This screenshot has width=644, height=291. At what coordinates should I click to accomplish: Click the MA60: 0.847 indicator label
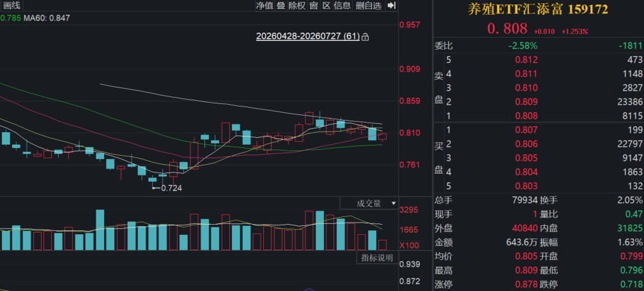pyautogui.click(x=47, y=18)
